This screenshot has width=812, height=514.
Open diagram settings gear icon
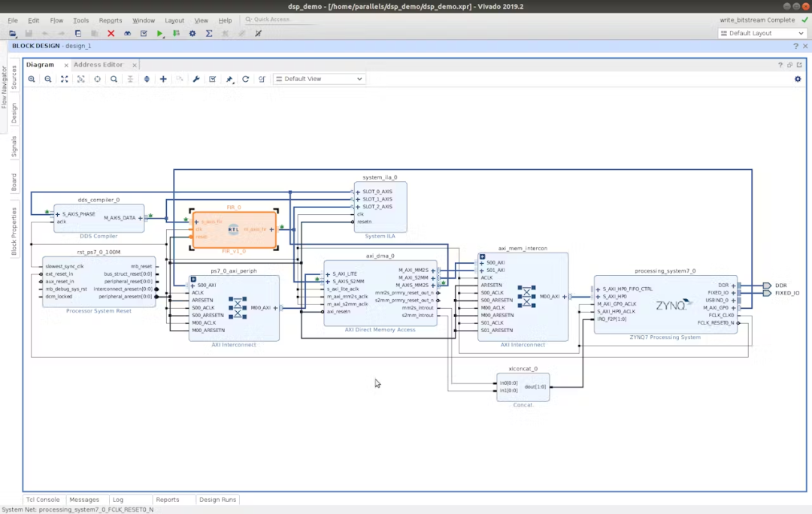(798, 79)
